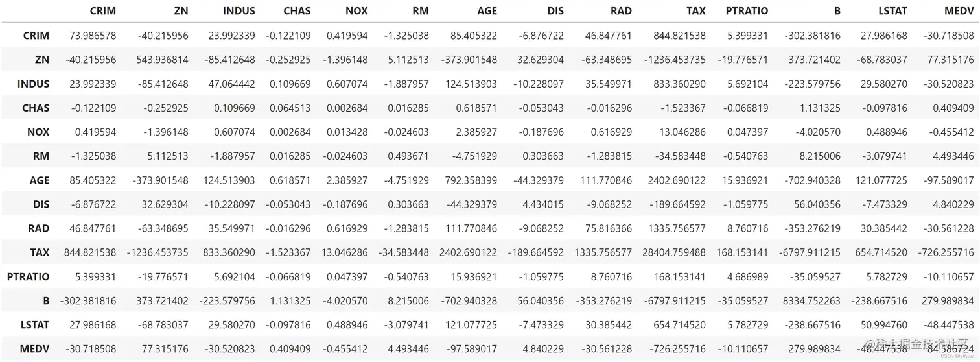This screenshot has width=980, height=362.
Task: Click the PTRATIO column header
Action: click(x=747, y=11)
